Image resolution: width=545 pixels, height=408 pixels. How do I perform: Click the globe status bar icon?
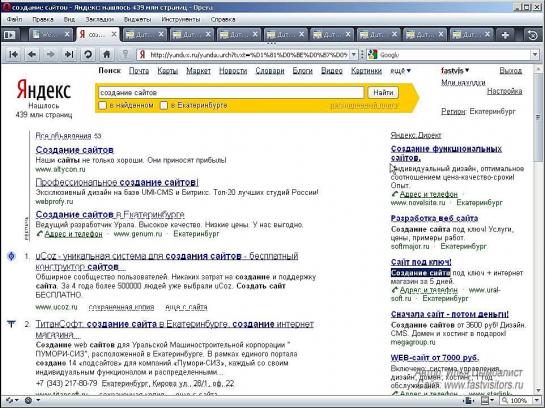tap(29, 401)
